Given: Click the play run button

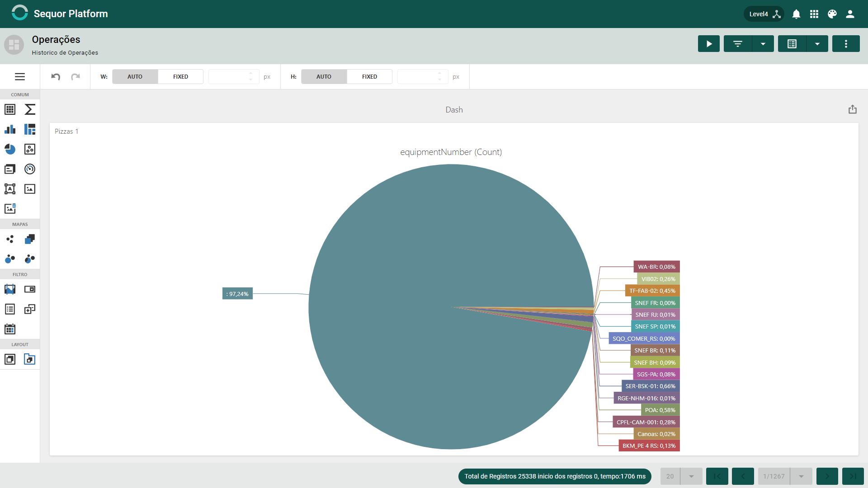Looking at the screenshot, I should tap(709, 44).
